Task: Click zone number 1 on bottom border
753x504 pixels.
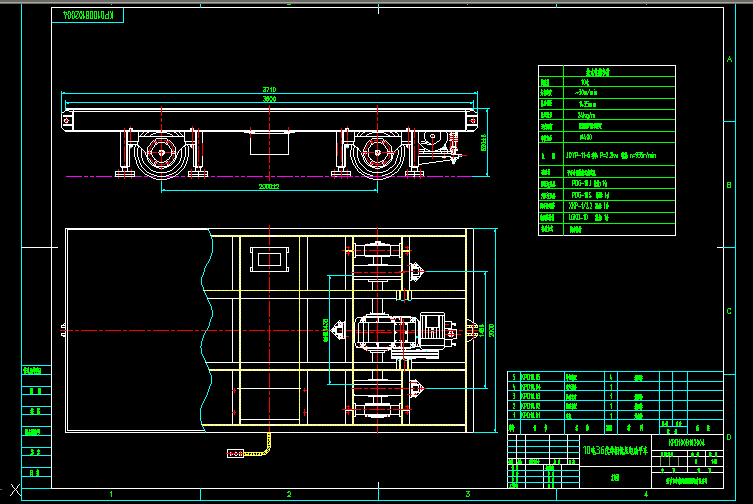Action: (x=111, y=494)
